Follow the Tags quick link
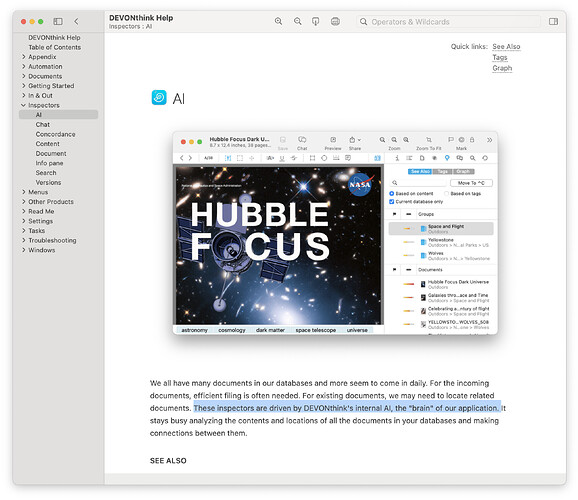The height and width of the screenshot is (500, 578). [499, 58]
